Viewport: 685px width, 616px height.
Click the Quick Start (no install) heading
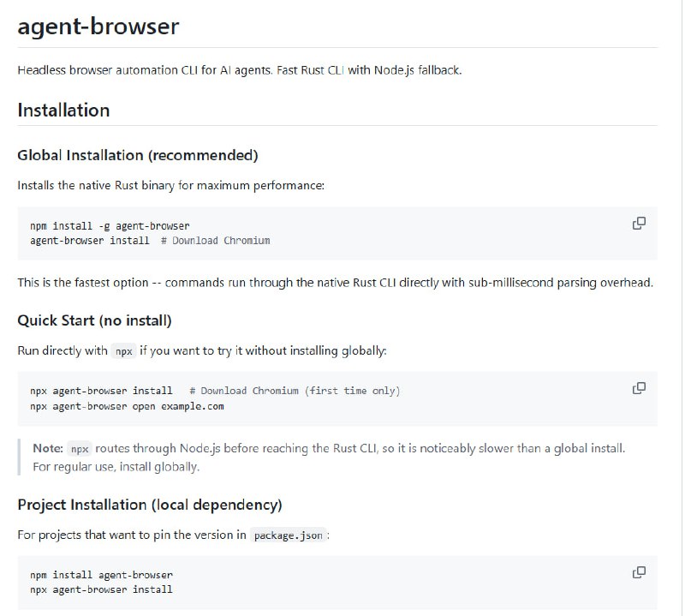(94, 320)
